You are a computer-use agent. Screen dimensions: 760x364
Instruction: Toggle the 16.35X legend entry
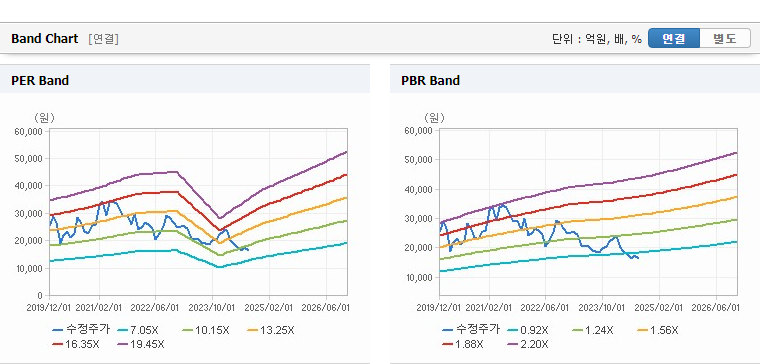[x=75, y=344]
